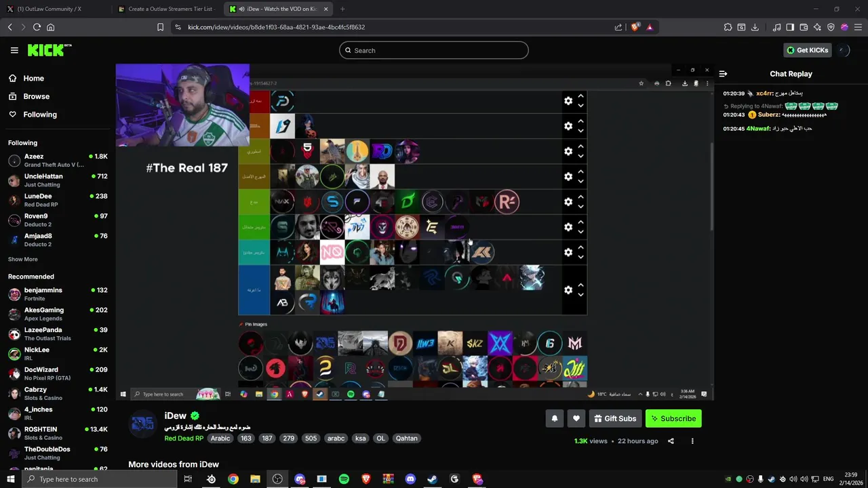Open DocWizard recommended channel
The width and height of the screenshot is (868, 488).
pos(58,373)
